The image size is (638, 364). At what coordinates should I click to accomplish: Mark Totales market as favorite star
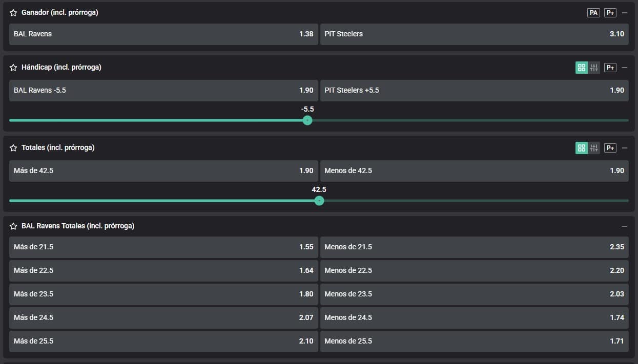(x=13, y=148)
